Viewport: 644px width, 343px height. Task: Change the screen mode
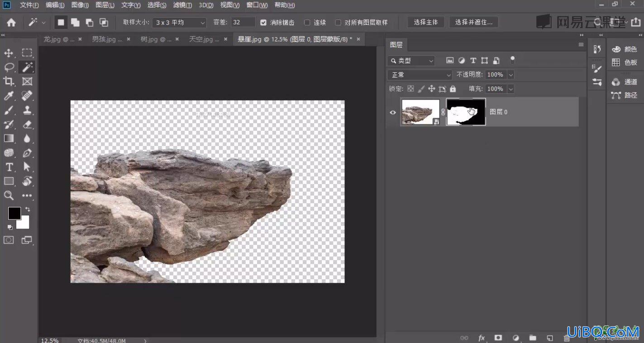coord(27,240)
